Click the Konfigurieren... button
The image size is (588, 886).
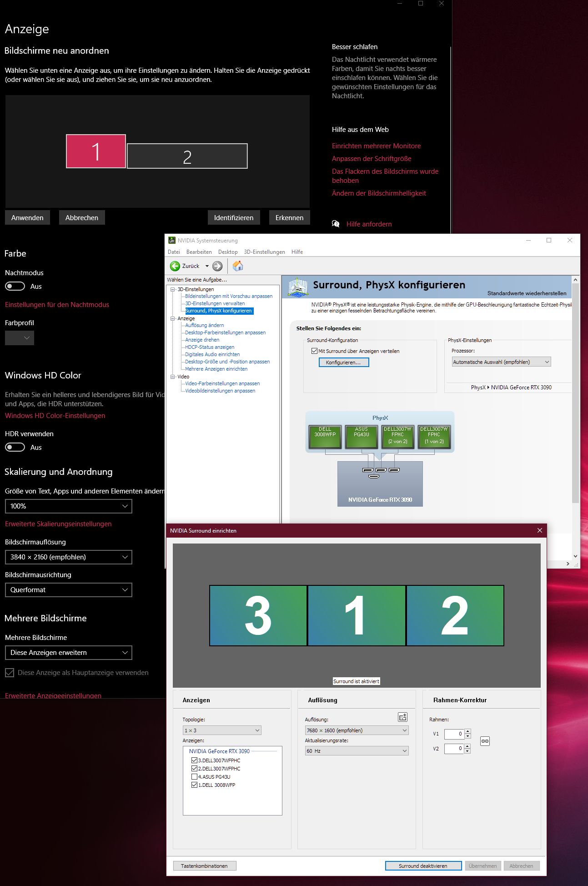[344, 362]
